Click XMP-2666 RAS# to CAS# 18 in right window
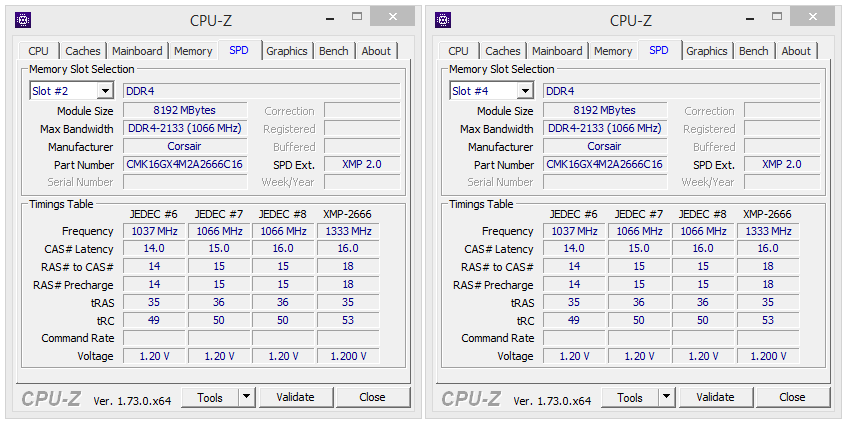 click(x=768, y=266)
